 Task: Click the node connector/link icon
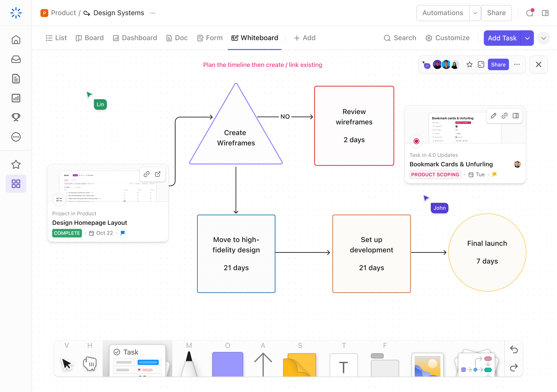click(x=504, y=116)
